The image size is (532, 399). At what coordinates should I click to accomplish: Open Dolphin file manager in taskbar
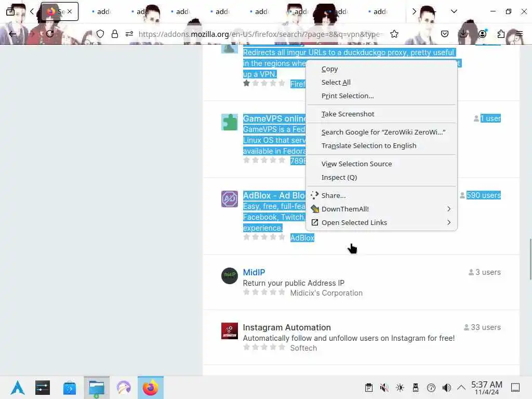(97, 388)
